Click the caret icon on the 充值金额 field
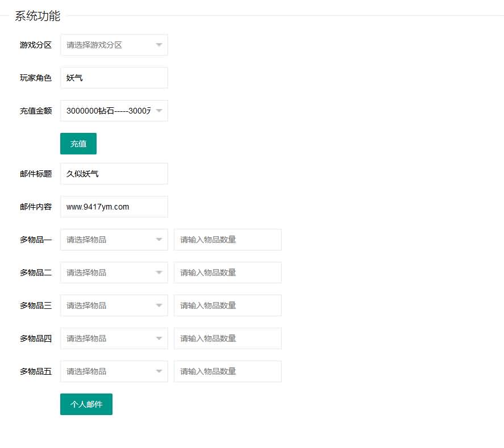The height and width of the screenshot is (448, 504). (x=159, y=111)
